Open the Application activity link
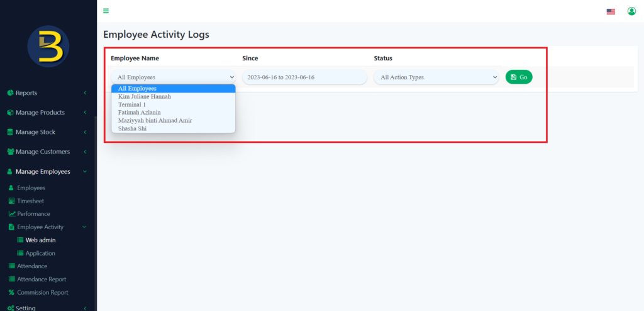Screen dimensions: 644x311 40,253
